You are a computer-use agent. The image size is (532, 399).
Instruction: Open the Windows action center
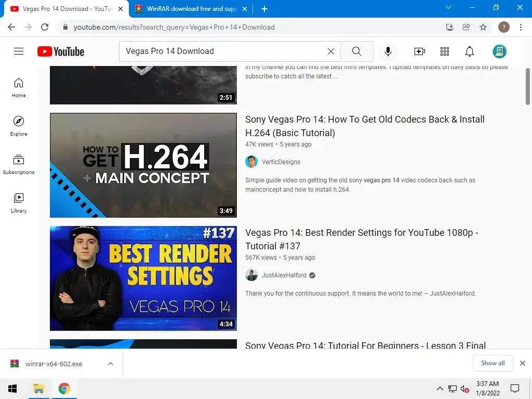pos(515,389)
